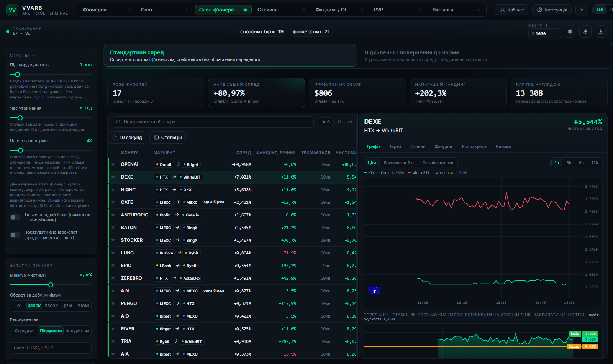Open the Столбцы columns selector

point(168,138)
